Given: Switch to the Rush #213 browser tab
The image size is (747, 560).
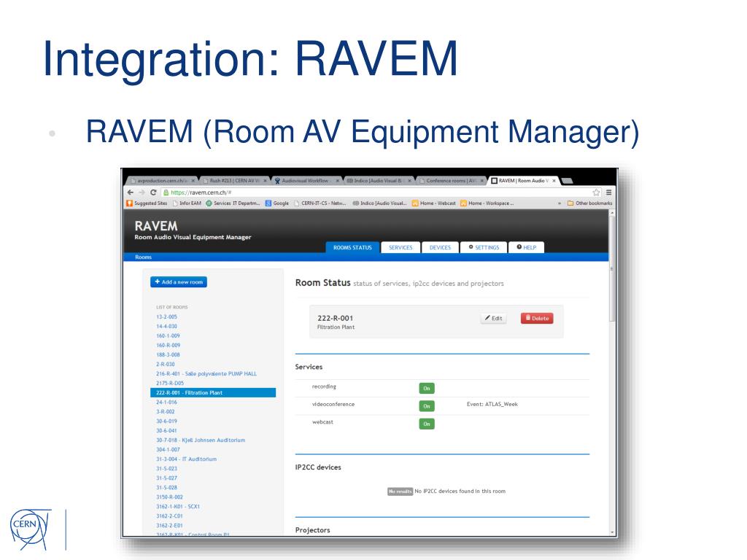Looking at the screenshot, I should pyautogui.click(x=234, y=181).
